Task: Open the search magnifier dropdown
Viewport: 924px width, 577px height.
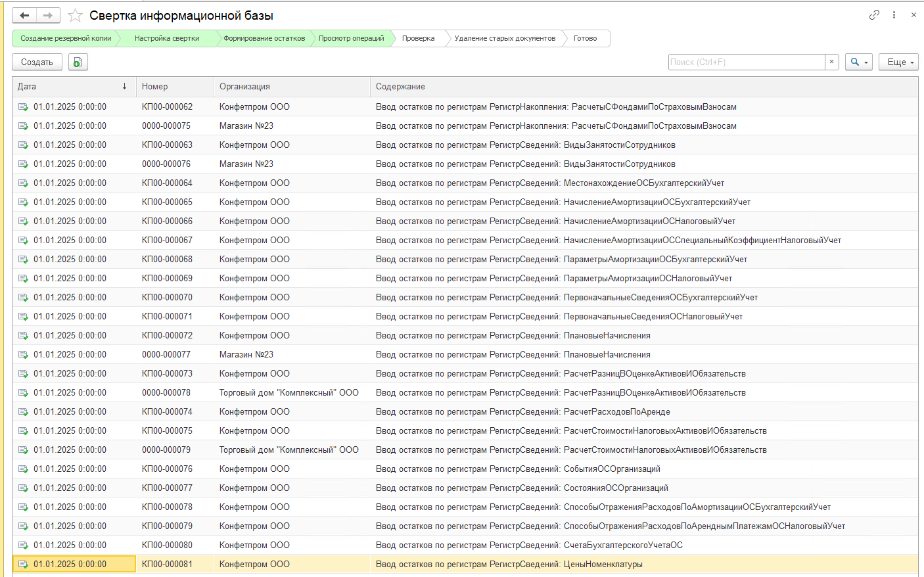Action: coord(859,62)
